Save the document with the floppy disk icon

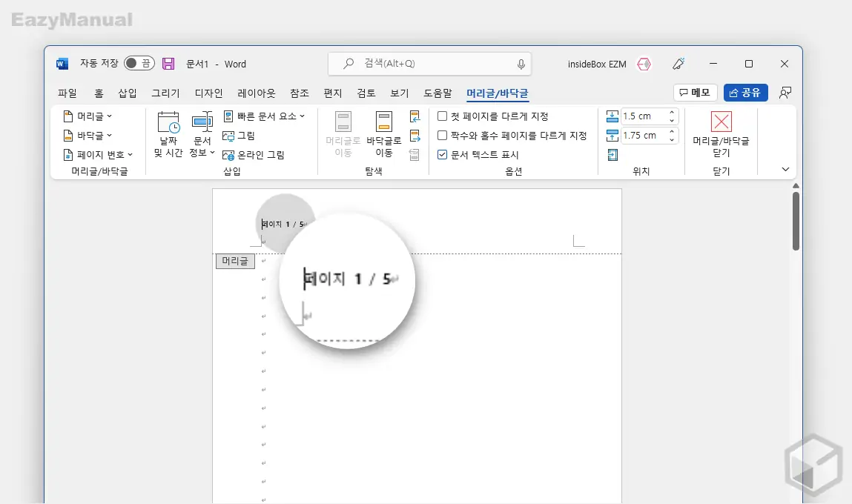coord(168,64)
